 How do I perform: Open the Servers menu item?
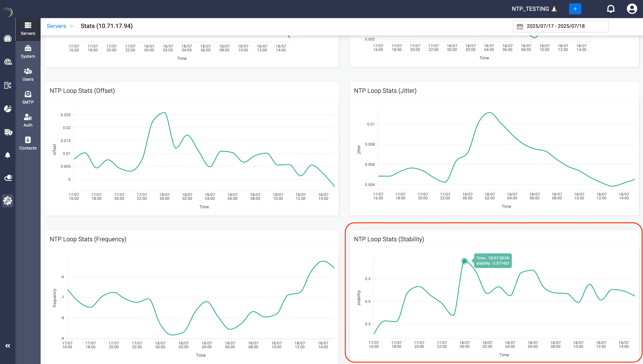coord(28,29)
